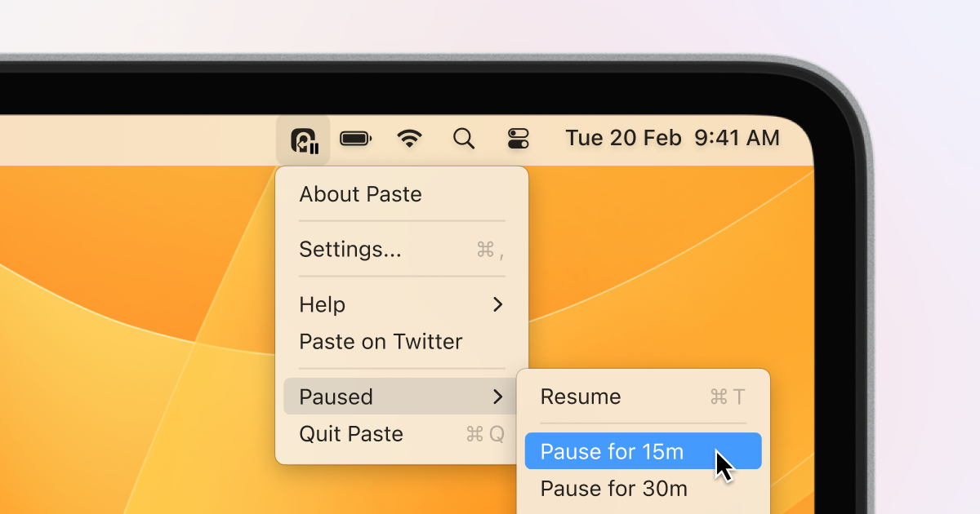The width and height of the screenshot is (980, 514).
Task: Choose Pause for 15m option
Action: (614, 451)
